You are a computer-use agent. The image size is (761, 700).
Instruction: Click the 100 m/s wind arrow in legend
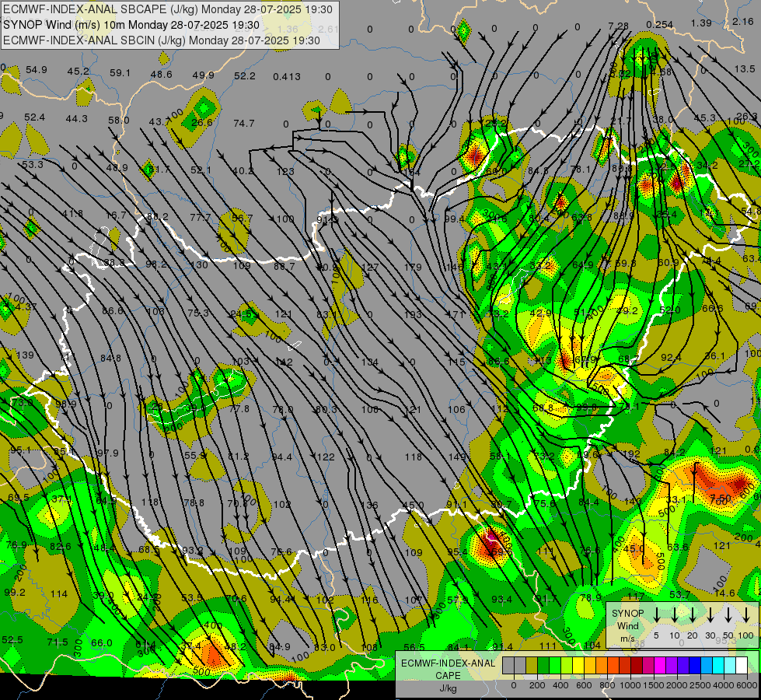point(746,614)
